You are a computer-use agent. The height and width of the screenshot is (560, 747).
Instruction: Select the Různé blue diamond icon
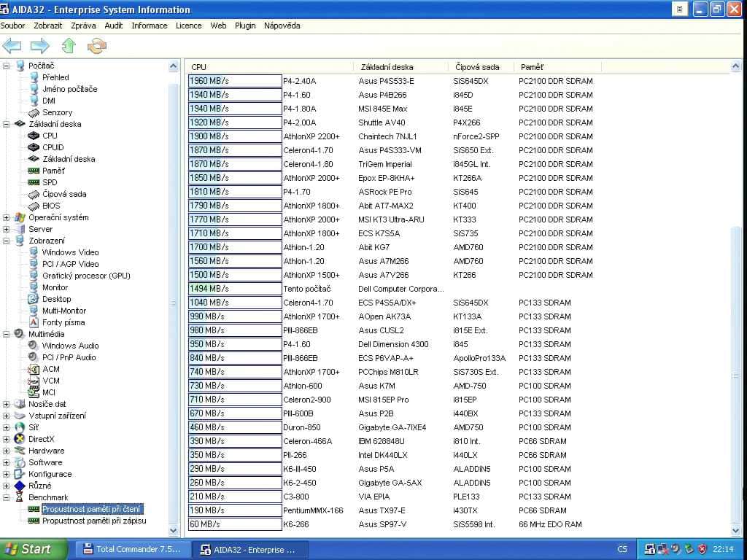tap(20, 486)
